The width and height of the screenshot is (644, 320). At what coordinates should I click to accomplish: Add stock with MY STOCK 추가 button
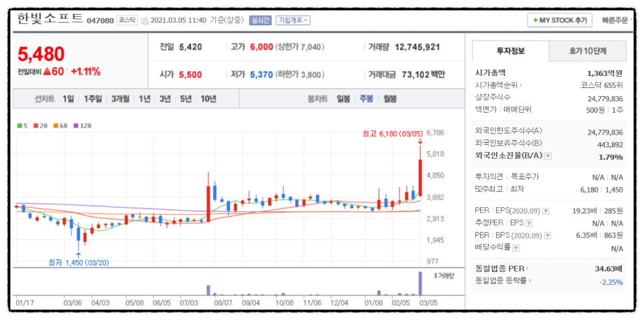tap(559, 20)
